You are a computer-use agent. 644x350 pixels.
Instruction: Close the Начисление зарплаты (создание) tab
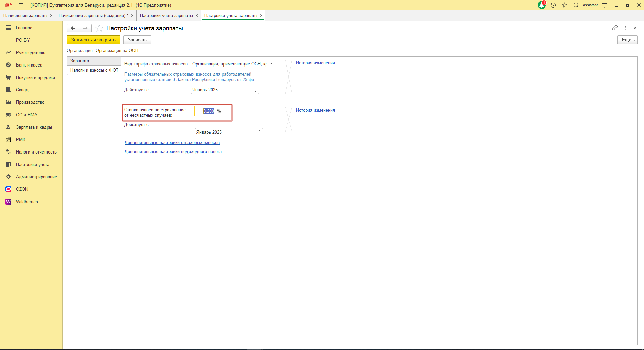(x=132, y=15)
